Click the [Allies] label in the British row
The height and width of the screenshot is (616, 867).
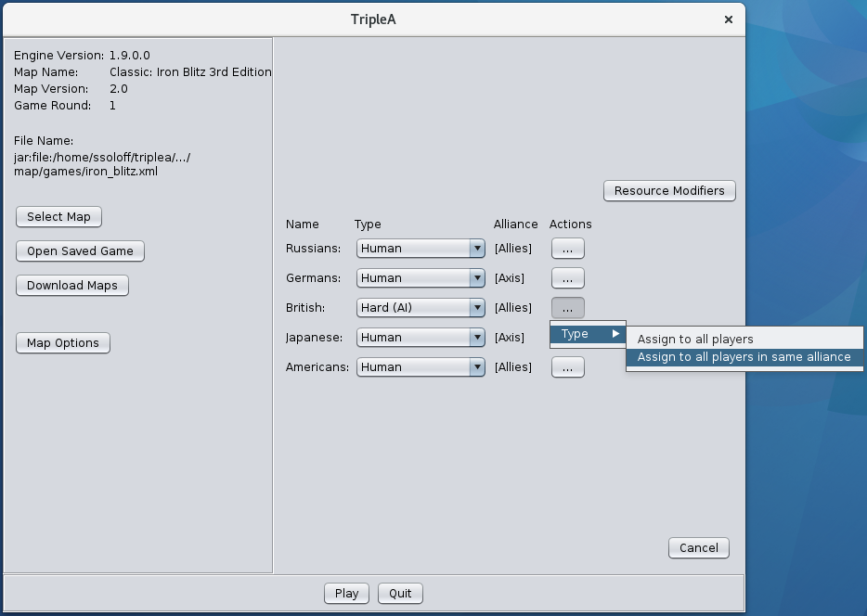[513, 308]
